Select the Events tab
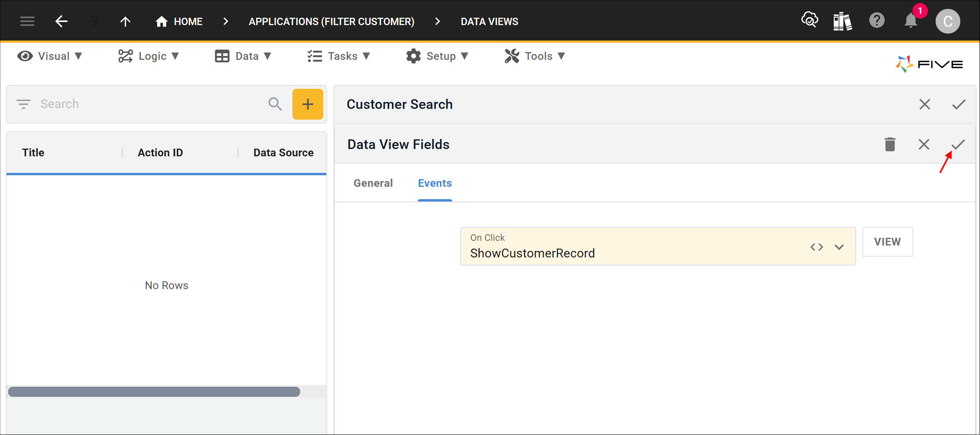The height and width of the screenshot is (435, 980). pos(435,183)
